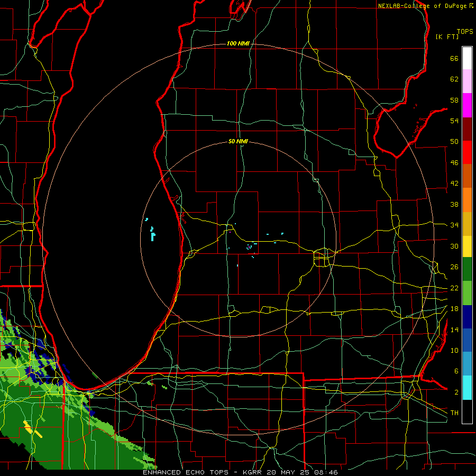Screen dimensions: 476x476
Task: Click the white swatch in the tops legend
Action: tap(467, 58)
